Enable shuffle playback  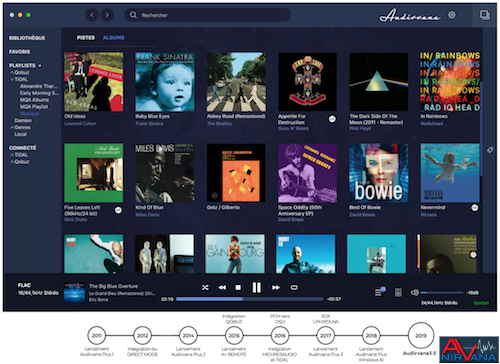[205, 287]
